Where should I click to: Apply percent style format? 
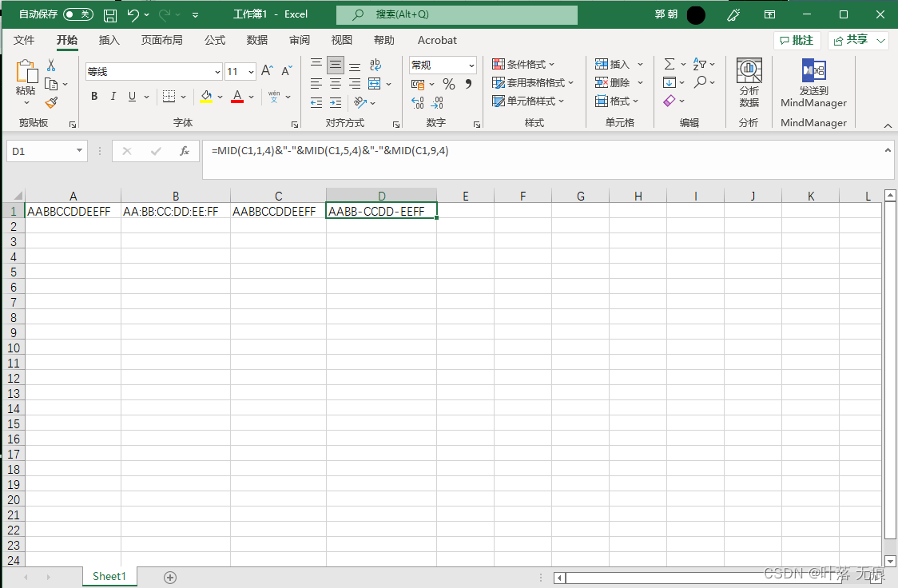tap(449, 84)
